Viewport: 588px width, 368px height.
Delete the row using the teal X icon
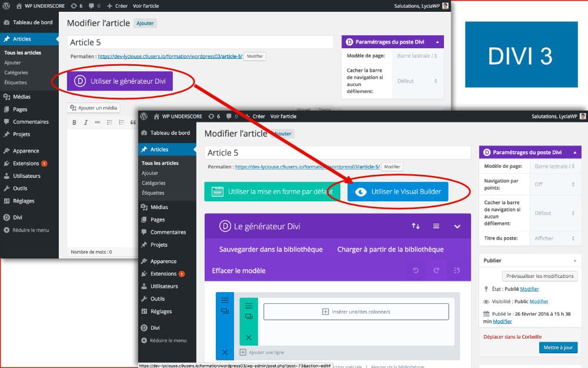(248, 337)
